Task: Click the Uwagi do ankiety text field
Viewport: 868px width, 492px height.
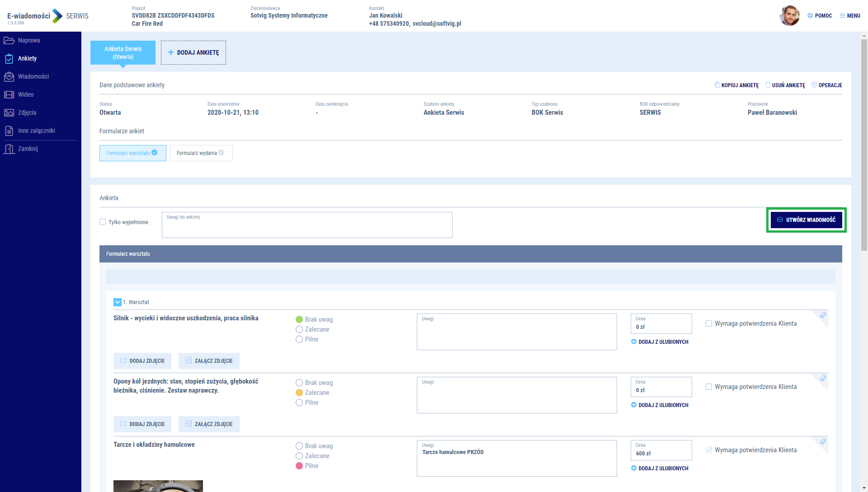Action: point(307,226)
